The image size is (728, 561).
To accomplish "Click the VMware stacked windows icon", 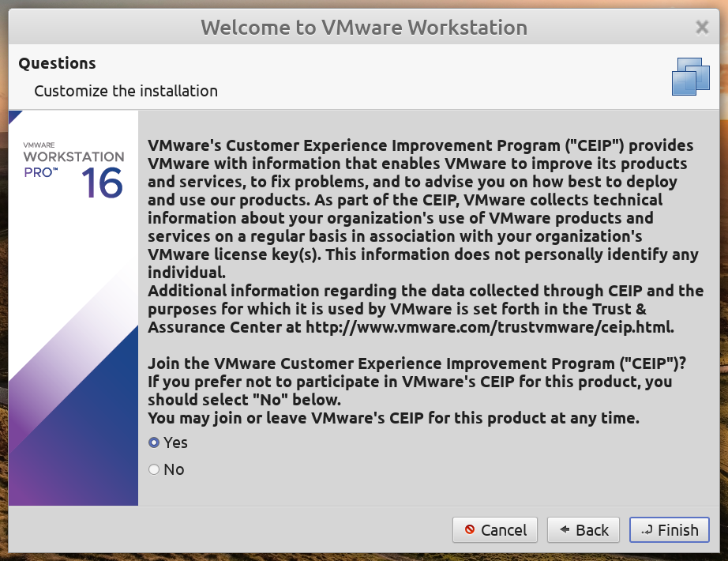I will click(690, 77).
